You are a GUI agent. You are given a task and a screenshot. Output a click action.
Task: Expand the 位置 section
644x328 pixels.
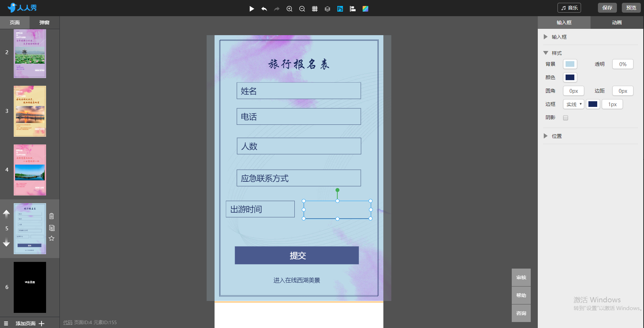click(546, 136)
